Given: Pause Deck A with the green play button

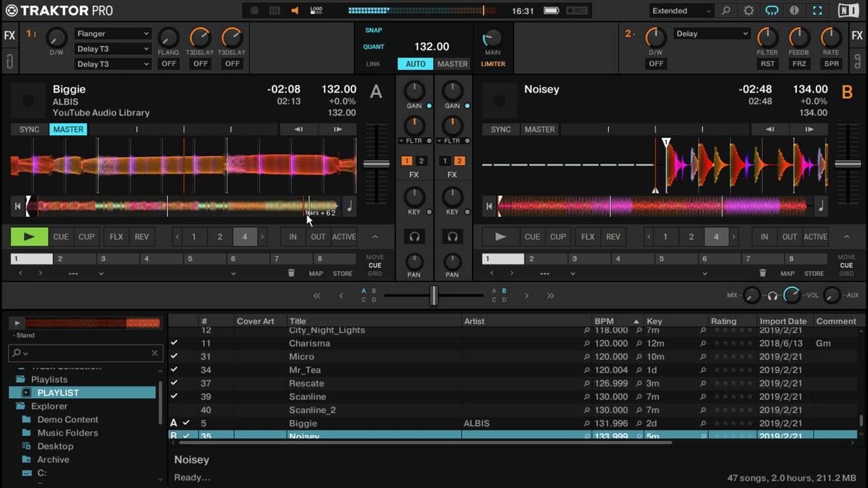Looking at the screenshot, I should pos(29,237).
